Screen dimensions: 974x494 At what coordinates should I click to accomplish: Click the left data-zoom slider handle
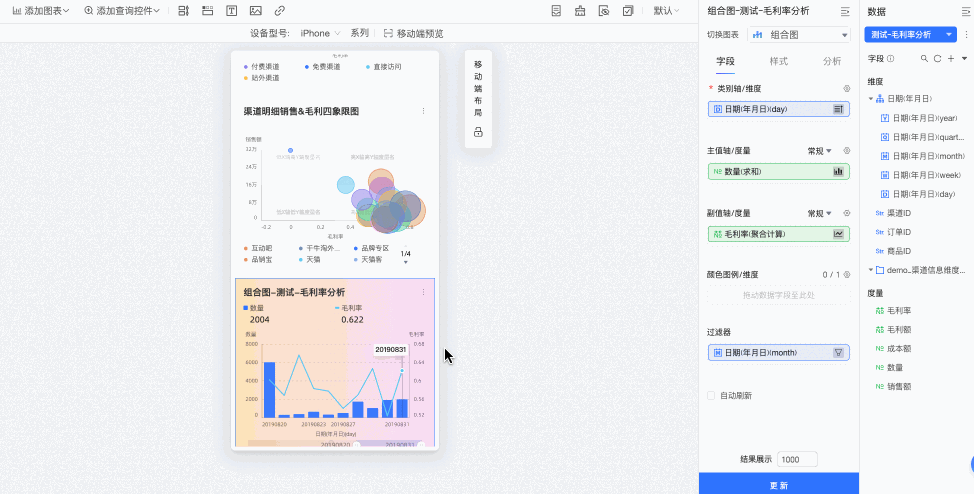[357, 445]
